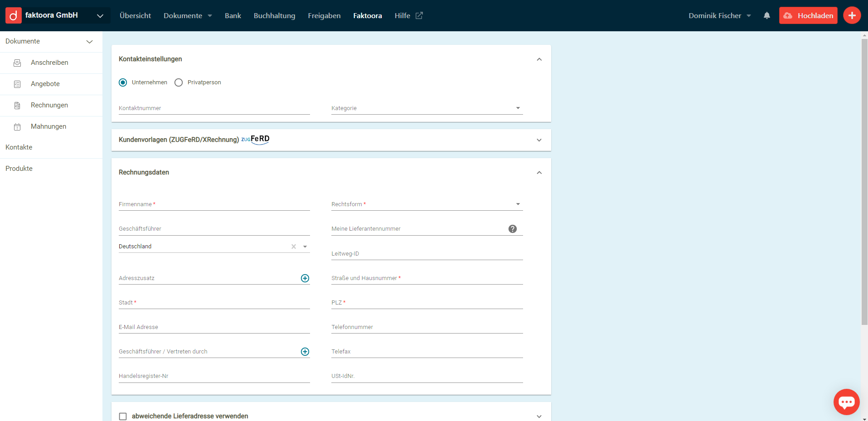The height and width of the screenshot is (421, 868).
Task: Click the plus icon next to Adresszusatz
Action: pyautogui.click(x=305, y=278)
